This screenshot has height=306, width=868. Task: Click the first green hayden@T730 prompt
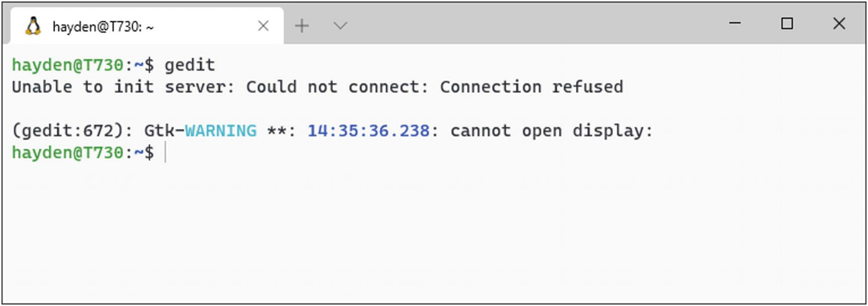tap(67, 65)
